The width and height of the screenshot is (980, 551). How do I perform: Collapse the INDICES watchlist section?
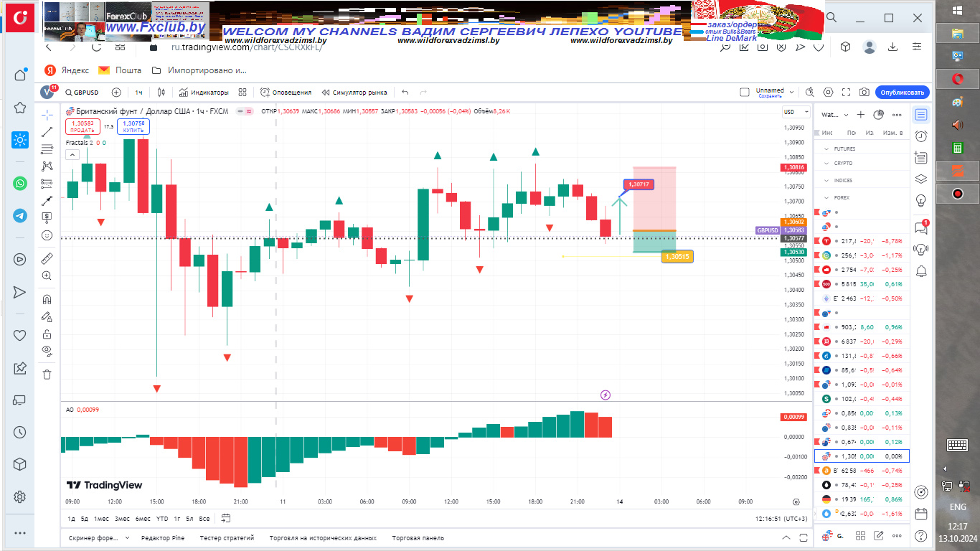(x=825, y=181)
